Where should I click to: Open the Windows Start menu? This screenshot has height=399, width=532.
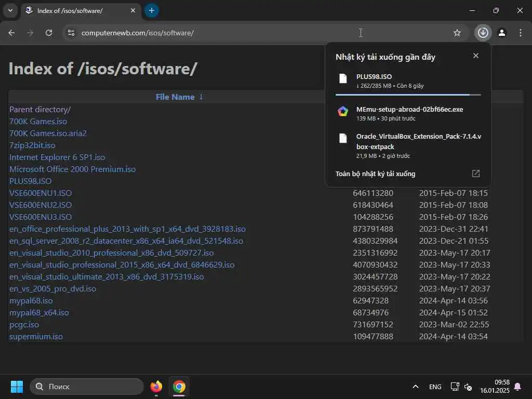[x=17, y=387]
